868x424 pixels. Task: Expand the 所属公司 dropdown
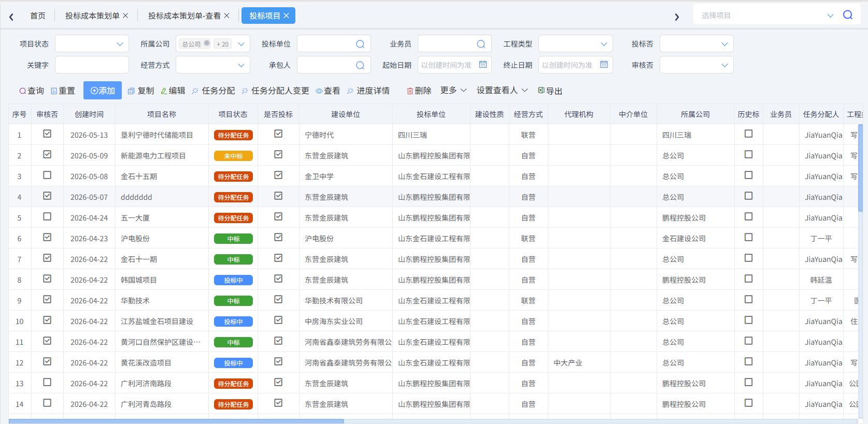tap(241, 44)
